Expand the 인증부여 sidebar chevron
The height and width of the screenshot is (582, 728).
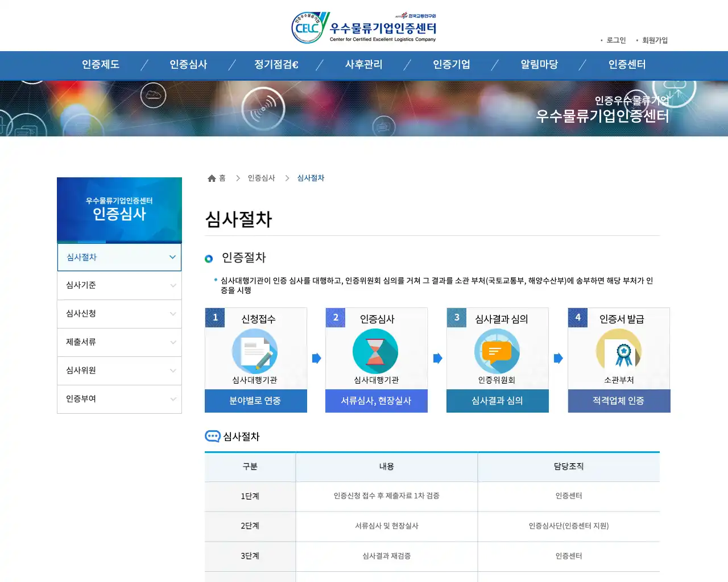[x=173, y=399]
